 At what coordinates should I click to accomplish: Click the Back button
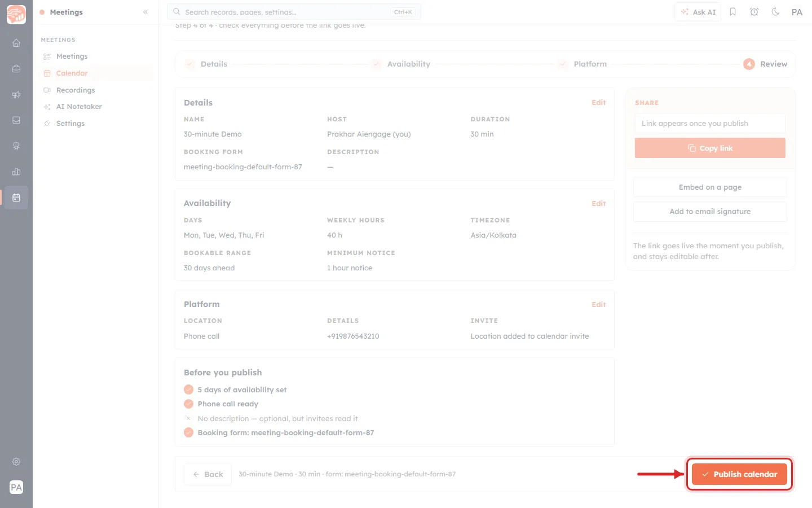(x=208, y=475)
